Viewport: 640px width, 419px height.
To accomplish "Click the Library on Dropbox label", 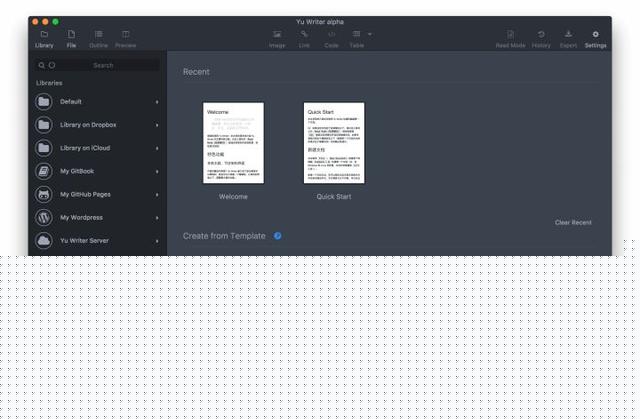I will [88, 125].
